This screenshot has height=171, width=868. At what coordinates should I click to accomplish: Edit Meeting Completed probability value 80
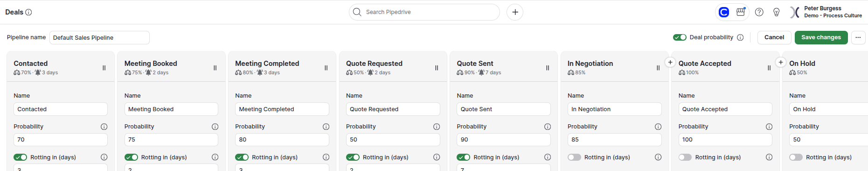click(282, 140)
